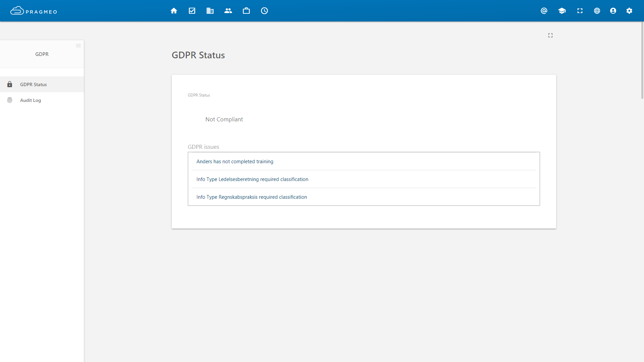Open 'Anders has not completed training' issue
644x362 pixels.
tap(235, 162)
